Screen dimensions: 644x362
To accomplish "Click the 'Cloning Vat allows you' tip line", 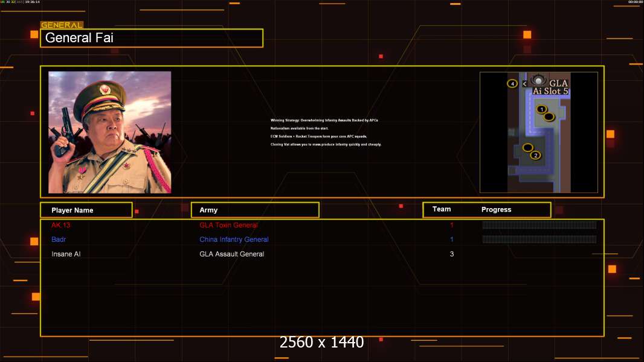I will pos(326,144).
